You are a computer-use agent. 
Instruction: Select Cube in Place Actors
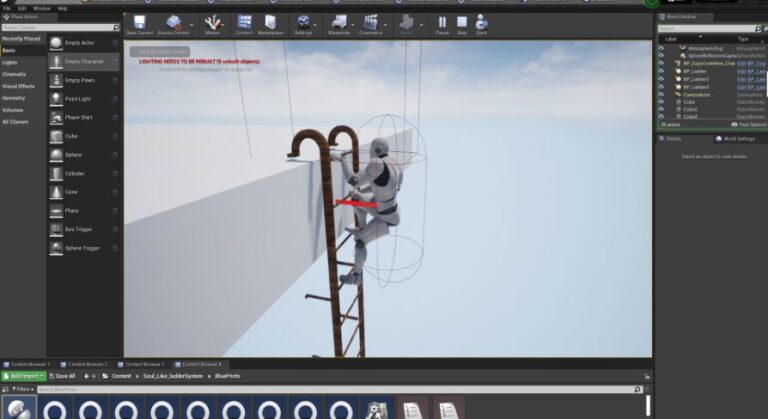[84, 136]
